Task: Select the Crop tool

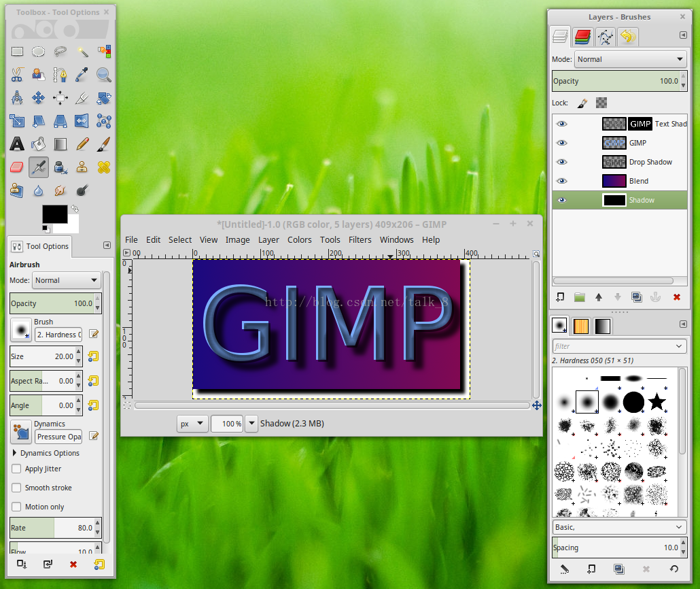Action: (82, 98)
